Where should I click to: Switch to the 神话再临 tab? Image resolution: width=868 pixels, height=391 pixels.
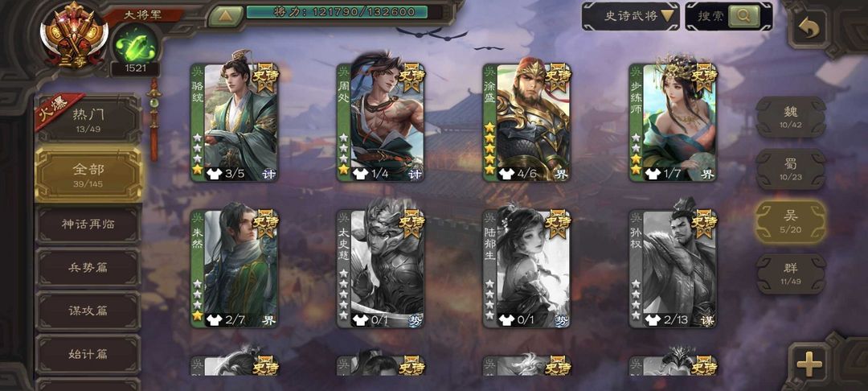point(88,224)
